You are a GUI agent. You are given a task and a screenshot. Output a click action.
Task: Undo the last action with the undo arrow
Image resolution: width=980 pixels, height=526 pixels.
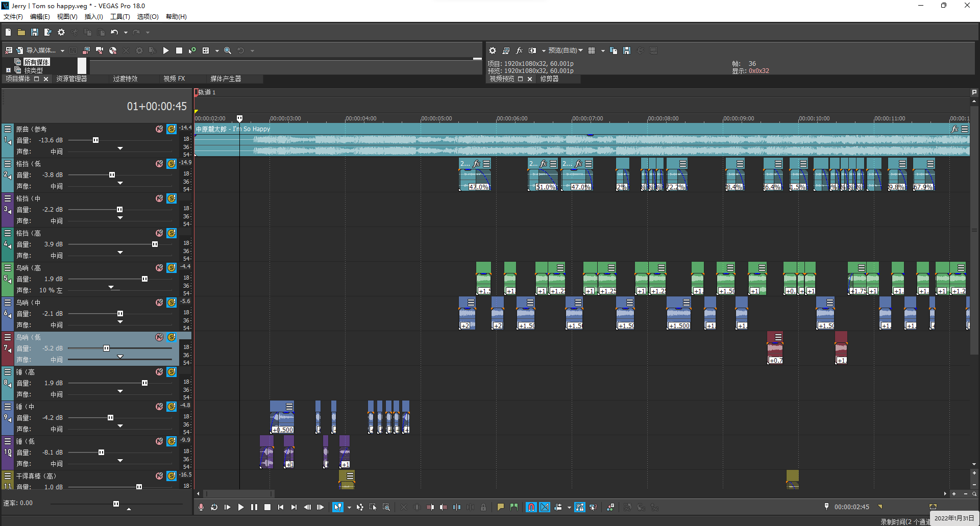coord(114,32)
